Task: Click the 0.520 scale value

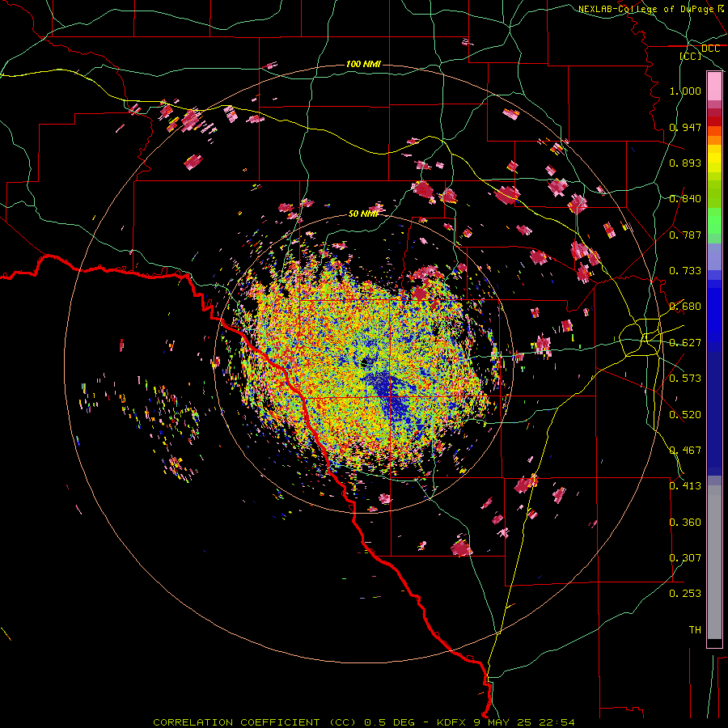Action: pyautogui.click(x=685, y=415)
